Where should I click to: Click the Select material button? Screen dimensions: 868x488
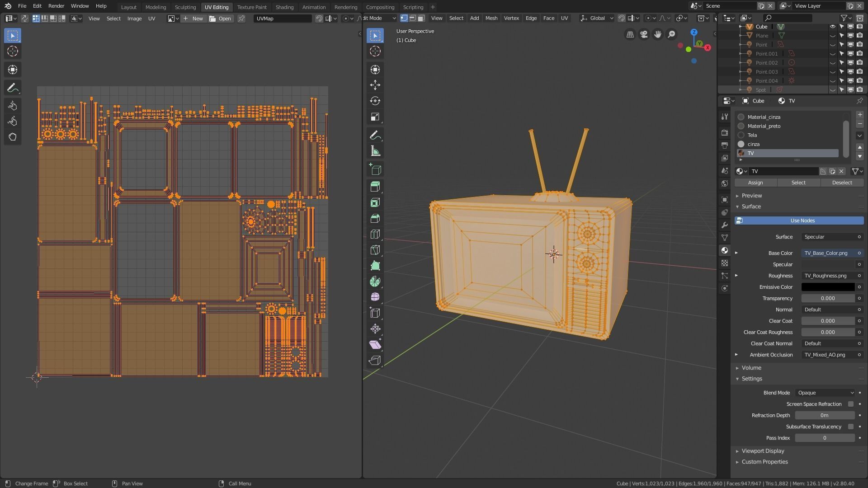click(798, 183)
